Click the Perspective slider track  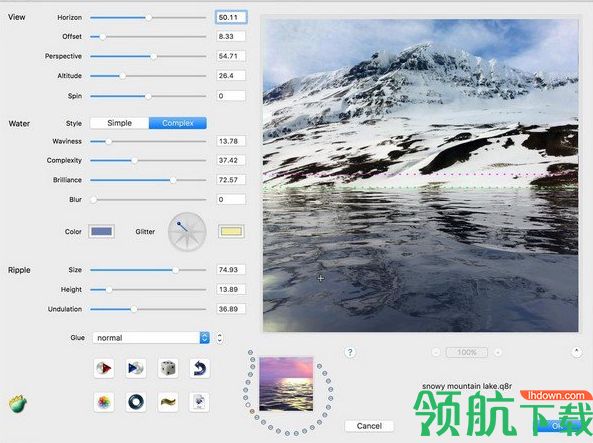(x=148, y=56)
